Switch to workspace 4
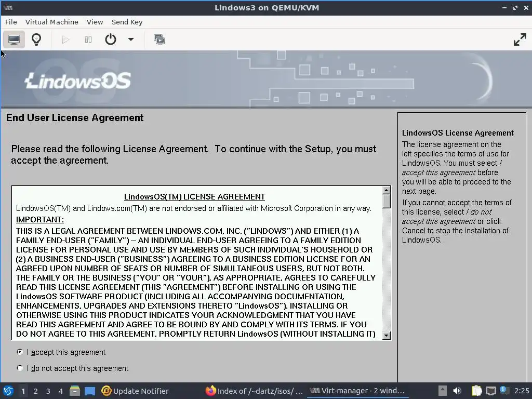 click(x=61, y=391)
